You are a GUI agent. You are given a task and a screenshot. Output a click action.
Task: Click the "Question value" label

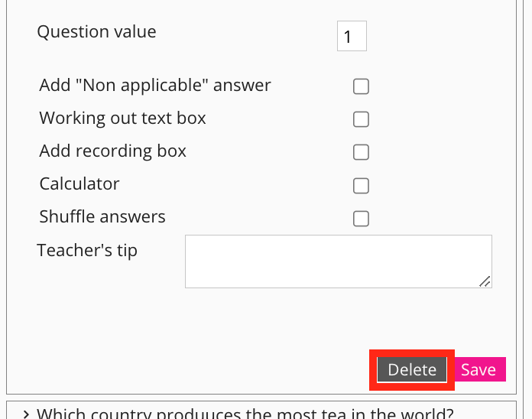click(96, 32)
